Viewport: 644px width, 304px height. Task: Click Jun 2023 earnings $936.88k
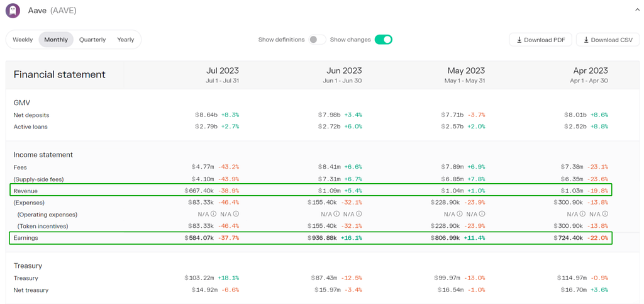click(x=323, y=238)
